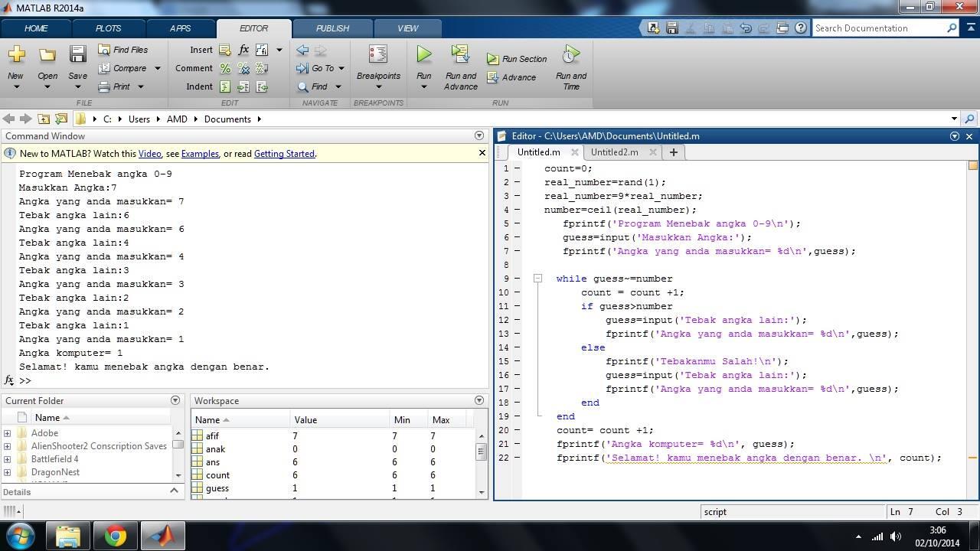This screenshot has height=551, width=980.
Task: Switch to the PLOTS tab
Action: click(x=108, y=28)
